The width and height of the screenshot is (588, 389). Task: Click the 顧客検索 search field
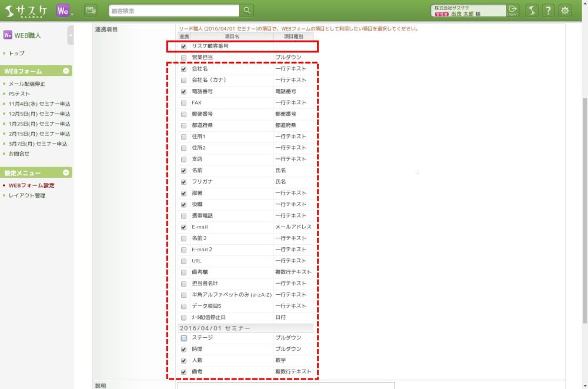click(174, 11)
